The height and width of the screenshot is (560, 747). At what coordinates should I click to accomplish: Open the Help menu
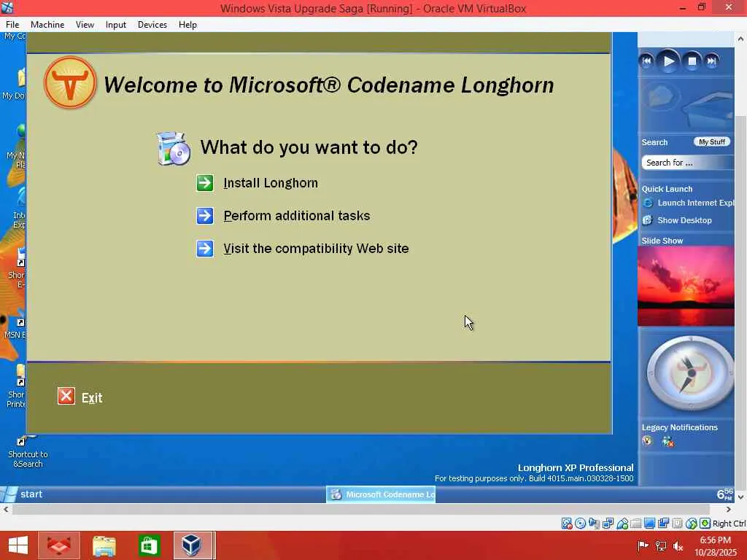tap(187, 25)
